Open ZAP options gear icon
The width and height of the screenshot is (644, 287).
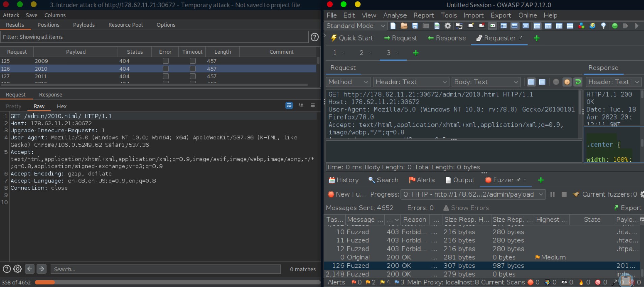click(448, 26)
